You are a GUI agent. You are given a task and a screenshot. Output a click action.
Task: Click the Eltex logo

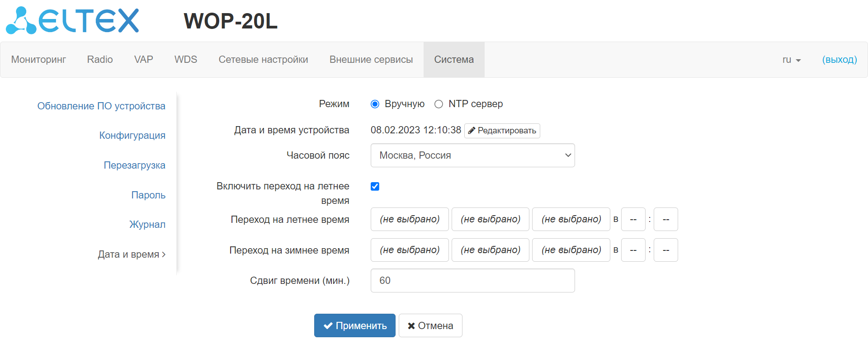coord(72,21)
